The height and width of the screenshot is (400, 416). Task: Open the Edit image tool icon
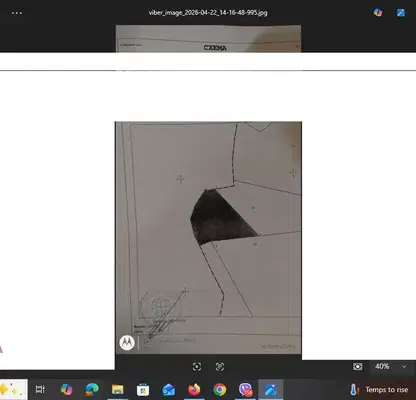[401, 13]
